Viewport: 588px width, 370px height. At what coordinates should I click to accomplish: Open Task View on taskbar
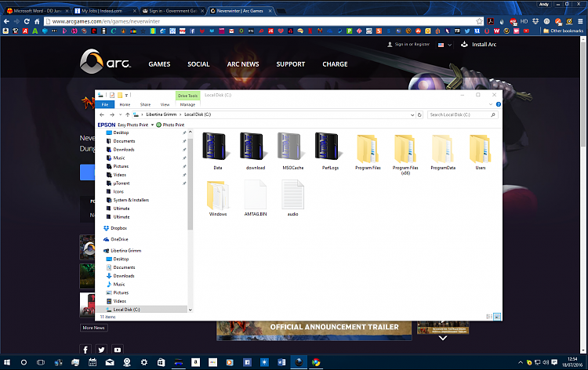[41, 362]
